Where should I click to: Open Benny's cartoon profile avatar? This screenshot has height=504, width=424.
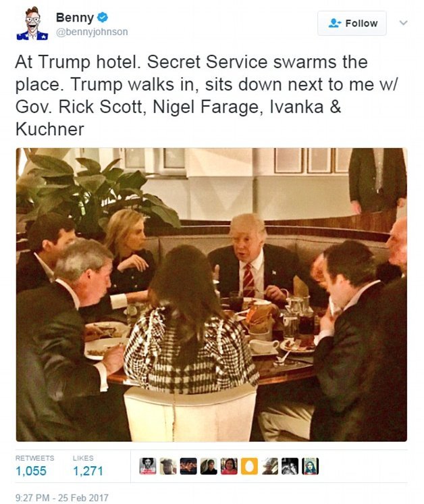[32, 24]
